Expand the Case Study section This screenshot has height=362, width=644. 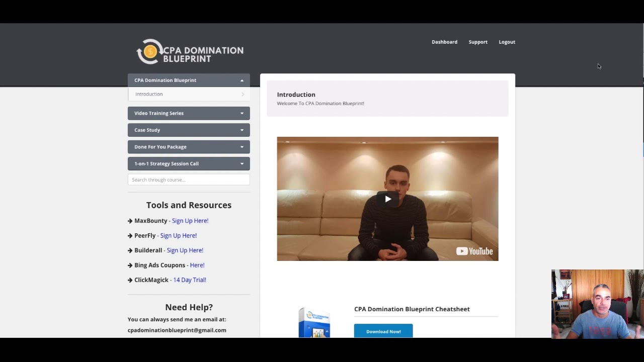point(189,130)
